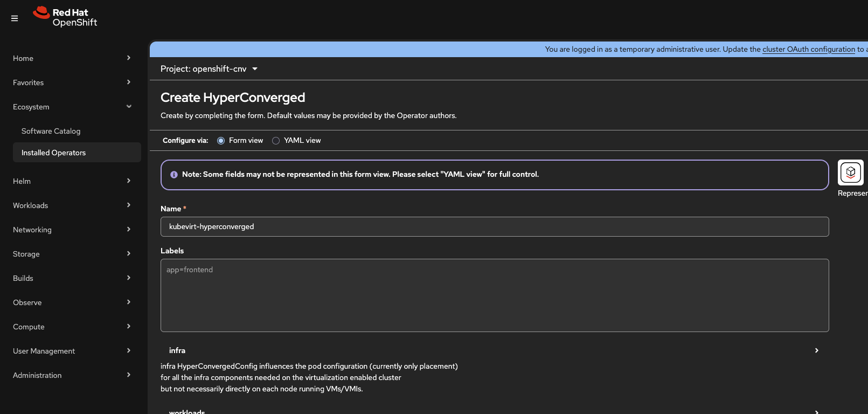Click the Name input field

point(495,226)
